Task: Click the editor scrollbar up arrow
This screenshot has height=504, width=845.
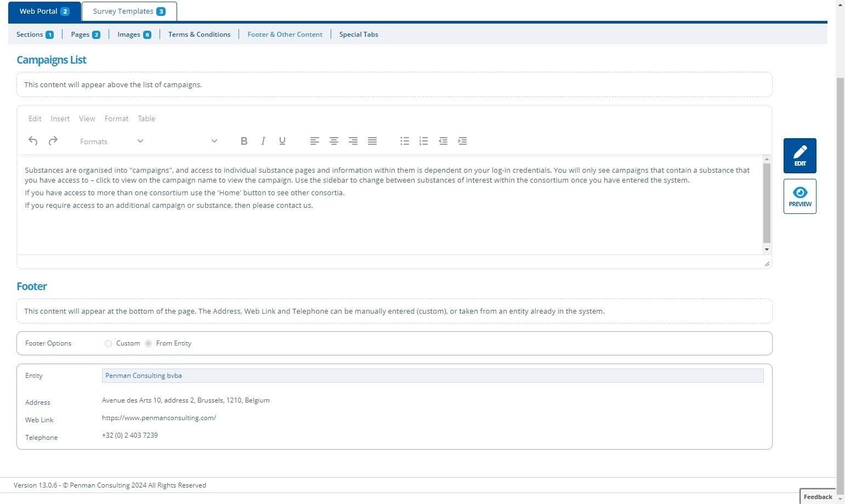Action: 767,159
